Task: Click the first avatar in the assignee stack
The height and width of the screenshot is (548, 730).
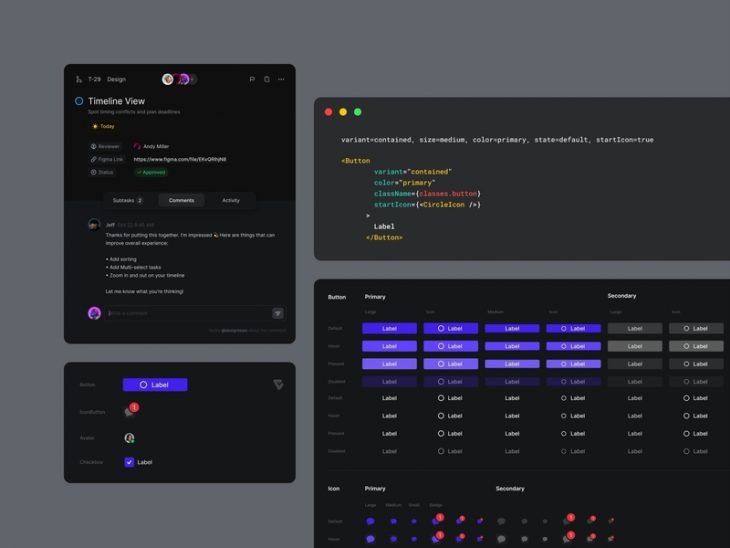Action: (168, 79)
